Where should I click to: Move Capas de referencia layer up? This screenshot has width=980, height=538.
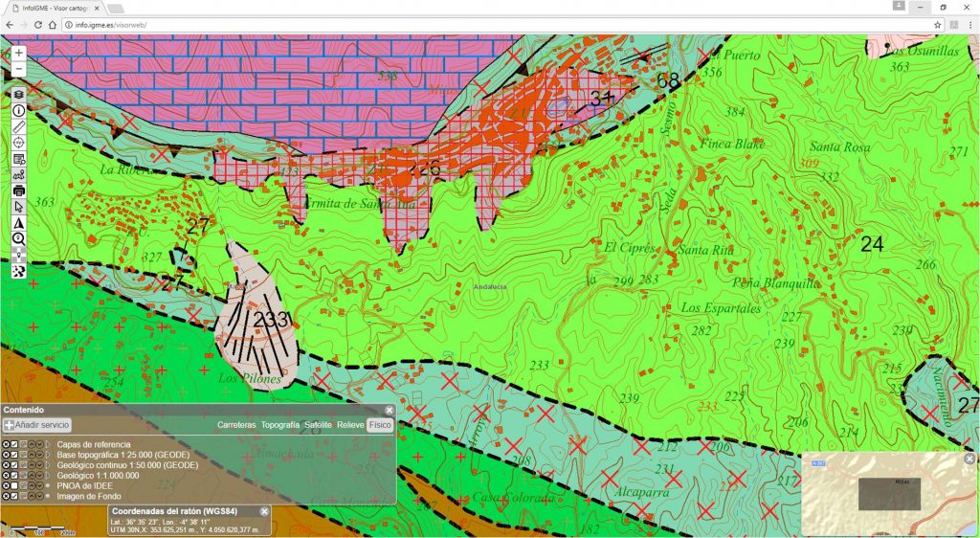tap(32, 444)
